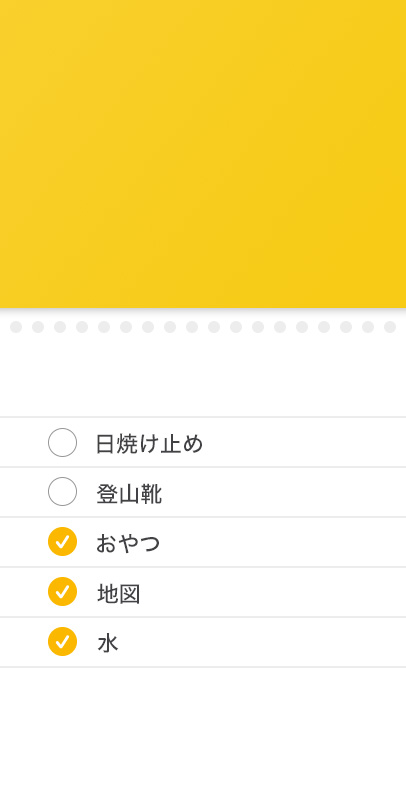Image resolution: width=406 pixels, height=804 pixels.
Task: Check the 日焼け止め circle checkbox
Action: 63,443
